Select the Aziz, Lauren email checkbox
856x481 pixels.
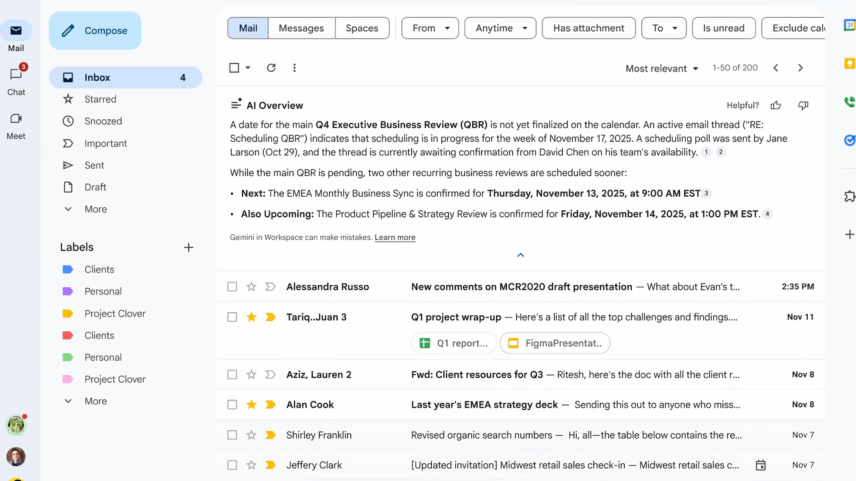pyautogui.click(x=232, y=375)
